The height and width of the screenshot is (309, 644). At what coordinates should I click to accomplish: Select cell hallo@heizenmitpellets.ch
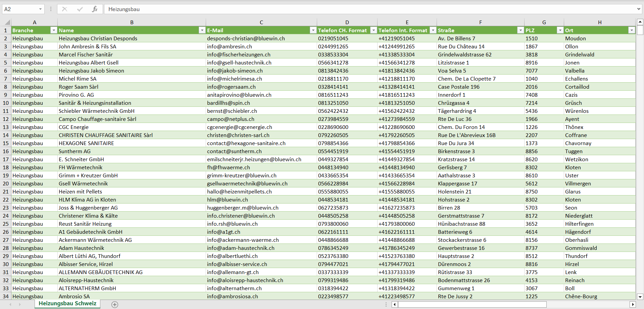point(261,191)
